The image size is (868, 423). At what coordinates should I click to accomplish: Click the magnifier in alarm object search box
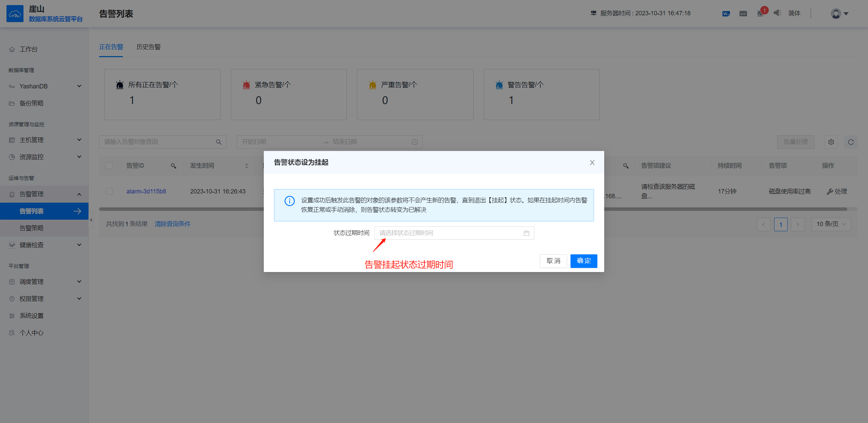tap(219, 142)
